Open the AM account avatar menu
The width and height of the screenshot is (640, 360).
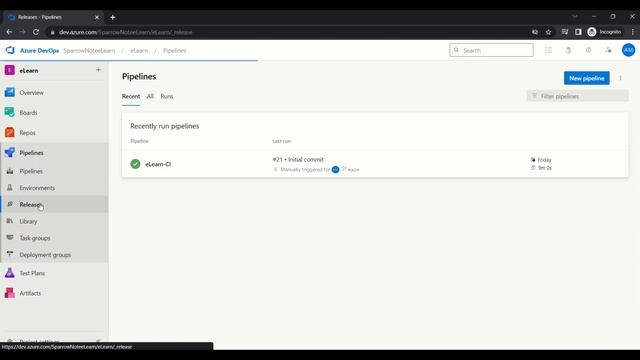629,50
